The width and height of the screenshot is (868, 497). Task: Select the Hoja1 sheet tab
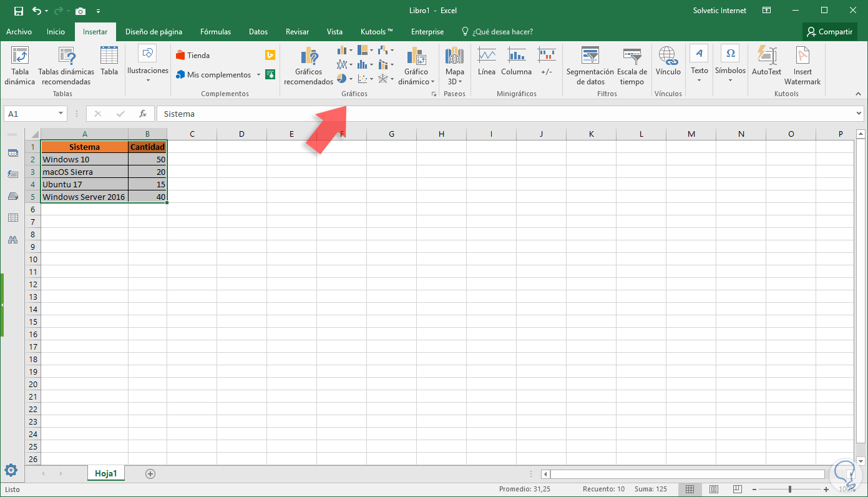point(106,473)
